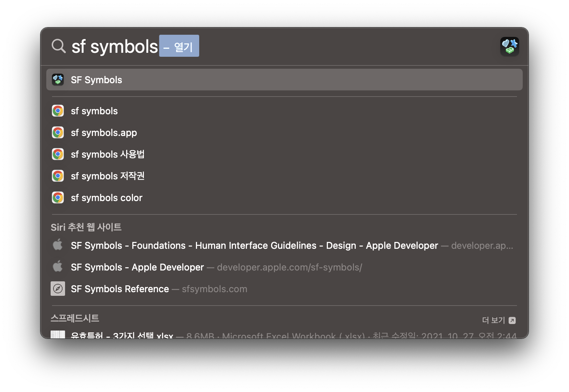Click the Chrome icon beside 'sf symbols.app'
Image resolution: width=569 pixels, height=392 pixels.
pyautogui.click(x=58, y=132)
